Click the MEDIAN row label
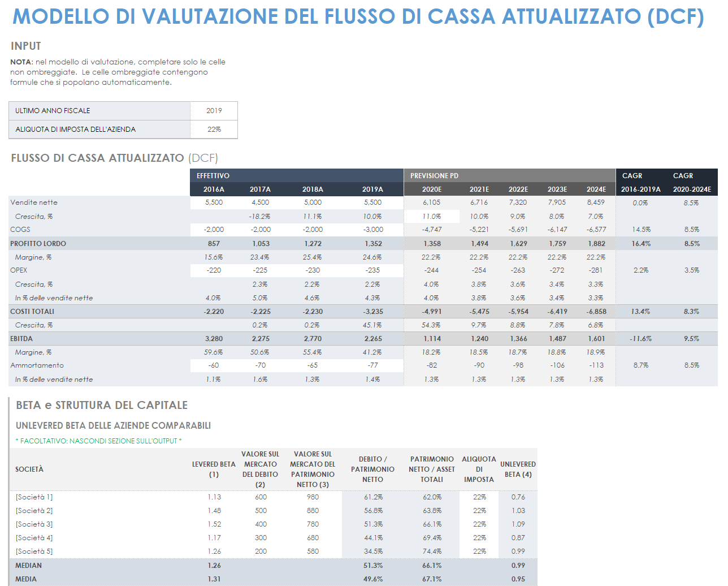 click(x=28, y=566)
